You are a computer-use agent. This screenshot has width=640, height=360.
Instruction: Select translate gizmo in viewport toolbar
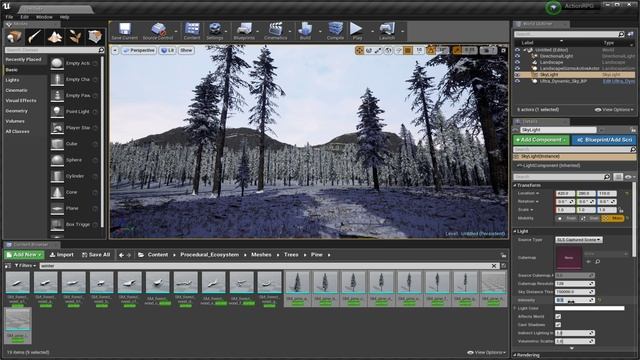point(359,50)
